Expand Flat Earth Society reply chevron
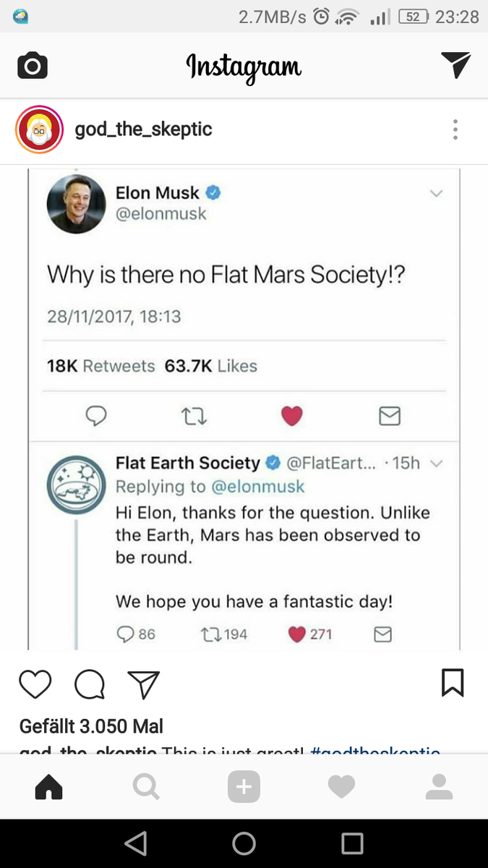The image size is (488, 868). [x=436, y=463]
